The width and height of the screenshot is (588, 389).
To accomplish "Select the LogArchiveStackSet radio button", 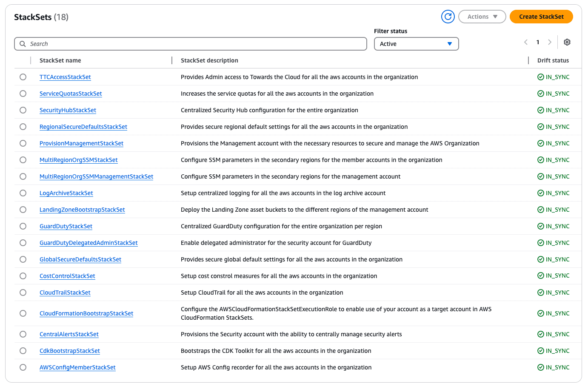I will pos(23,193).
